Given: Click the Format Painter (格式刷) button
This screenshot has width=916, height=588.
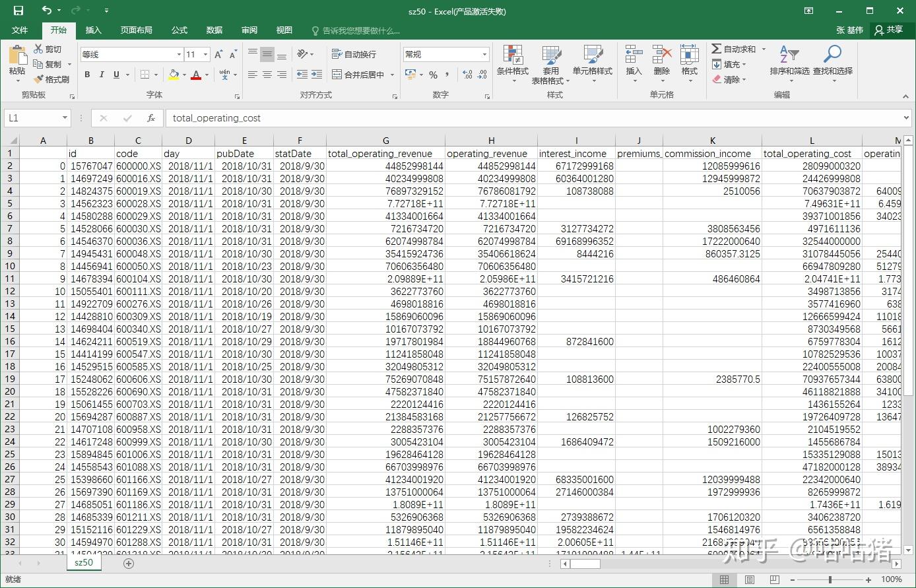Looking at the screenshot, I should [51, 79].
